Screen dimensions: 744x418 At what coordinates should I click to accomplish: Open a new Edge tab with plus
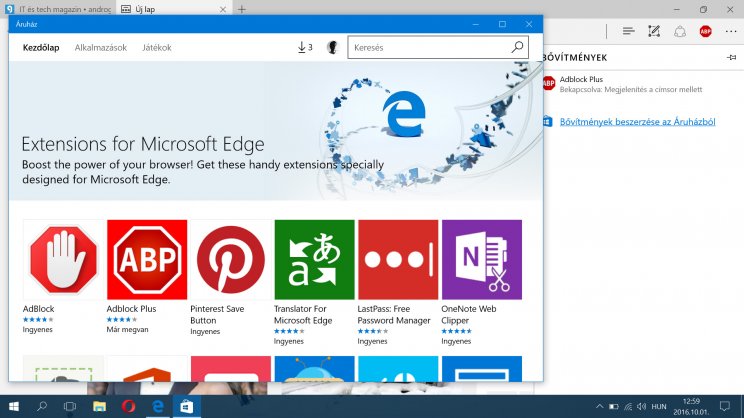coord(242,9)
